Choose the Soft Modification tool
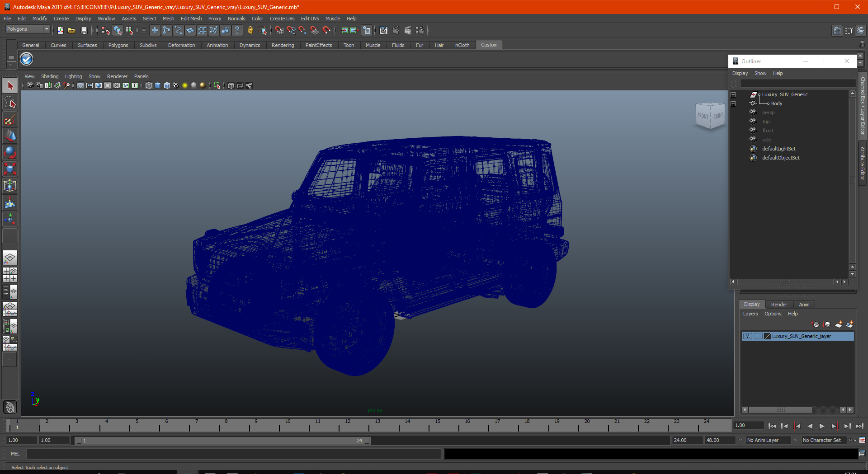Viewport: 868px width, 474px height. [10, 203]
